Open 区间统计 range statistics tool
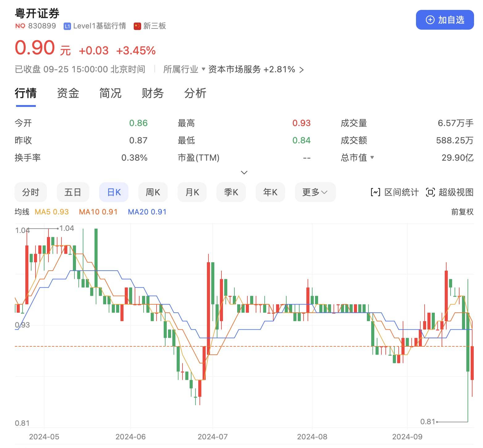Screen dimensions: 483x448 click(x=395, y=192)
